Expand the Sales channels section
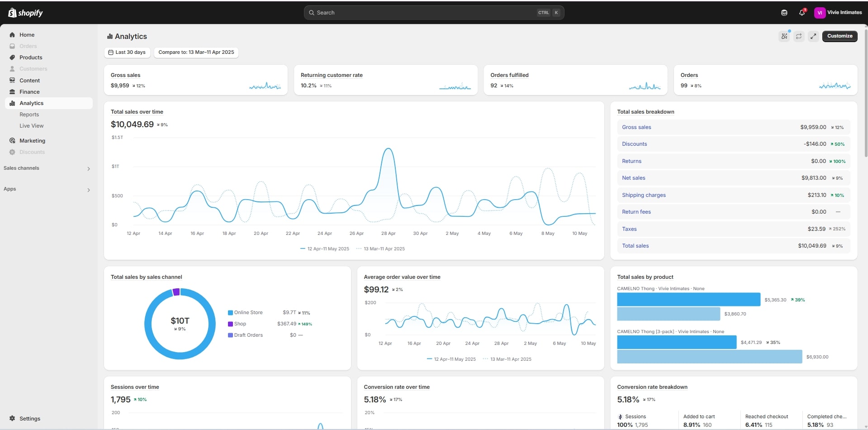 tap(89, 169)
